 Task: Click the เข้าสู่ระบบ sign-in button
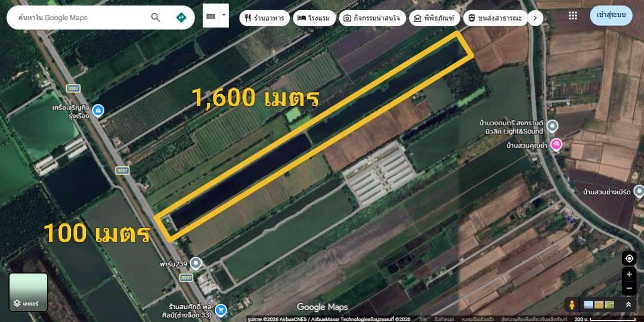pos(611,16)
